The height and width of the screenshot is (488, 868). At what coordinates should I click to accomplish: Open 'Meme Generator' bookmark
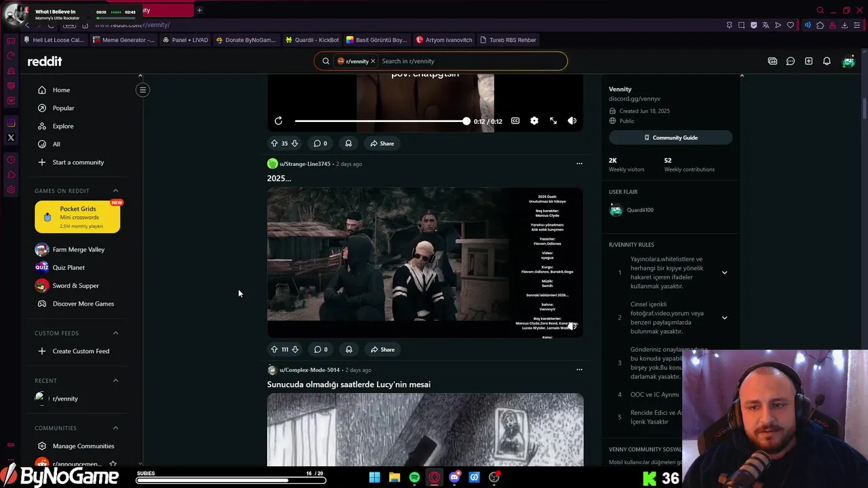(123, 40)
